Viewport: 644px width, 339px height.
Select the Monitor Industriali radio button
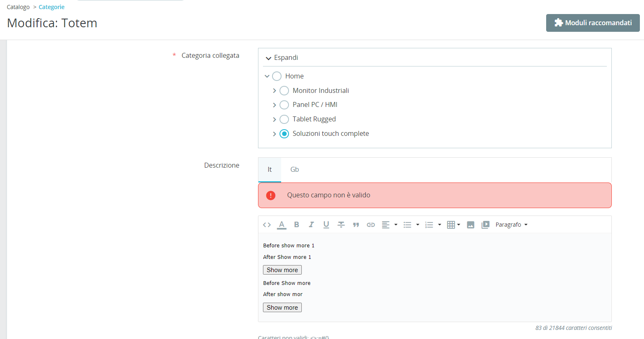(x=284, y=91)
